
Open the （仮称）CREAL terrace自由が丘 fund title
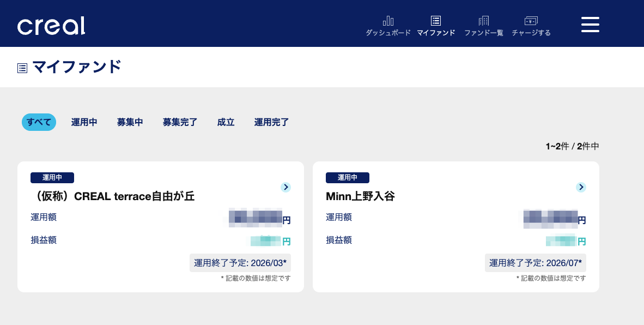[113, 196]
